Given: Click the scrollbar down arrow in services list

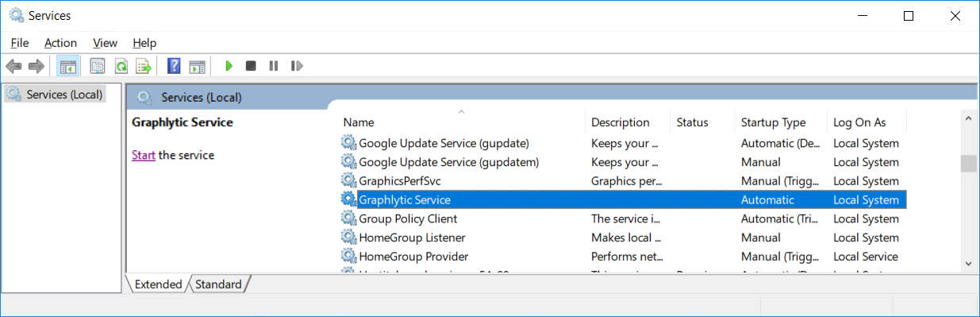Looking at the screenshot, I should point(968,263).
